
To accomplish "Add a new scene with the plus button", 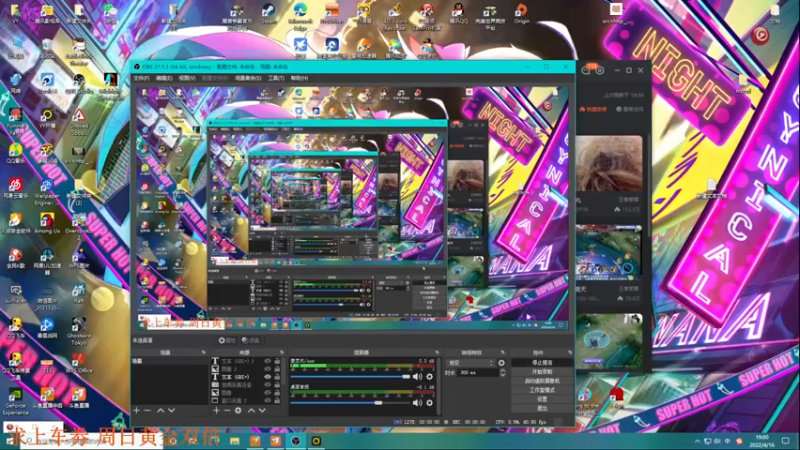I will click(136, 410).
